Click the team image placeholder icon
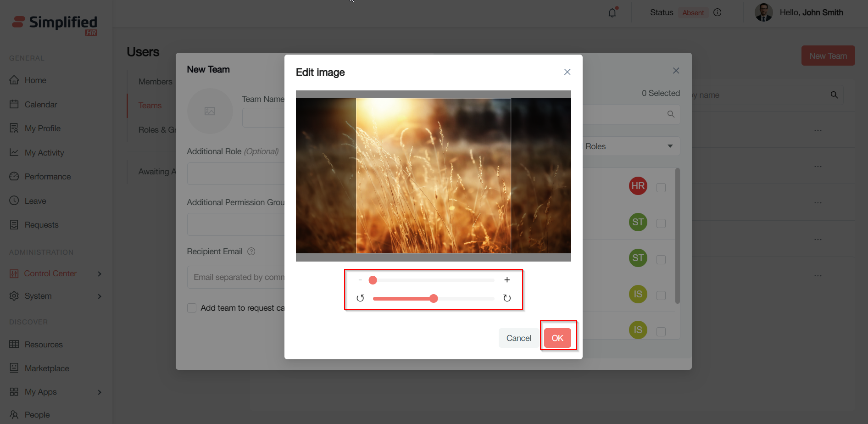The width and height of the screenshot is (868, 424). (210, 111)
